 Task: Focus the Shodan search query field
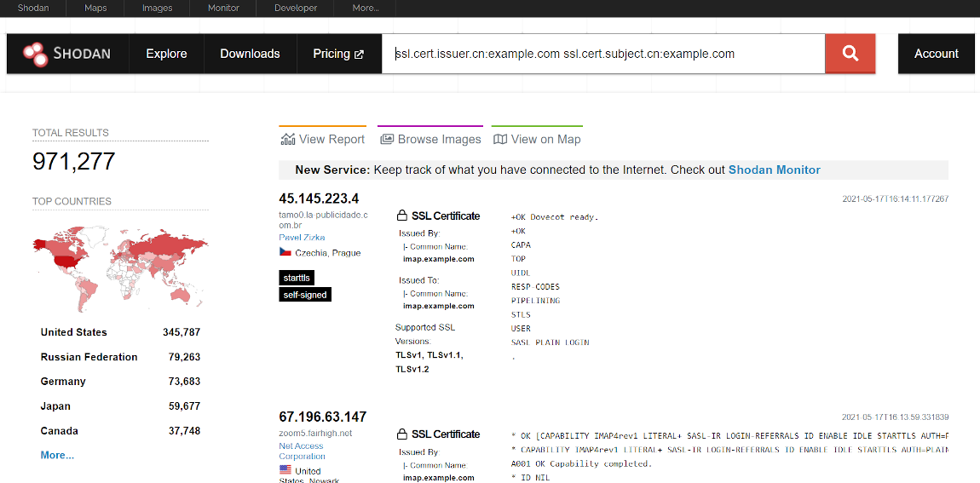(x=603, y=54)
